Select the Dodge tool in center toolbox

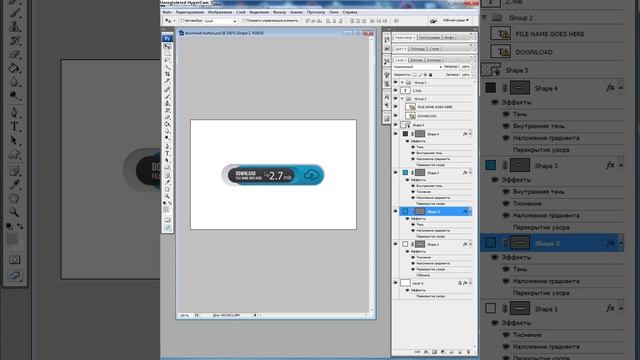pyautogui.click(x=167, y=138)
